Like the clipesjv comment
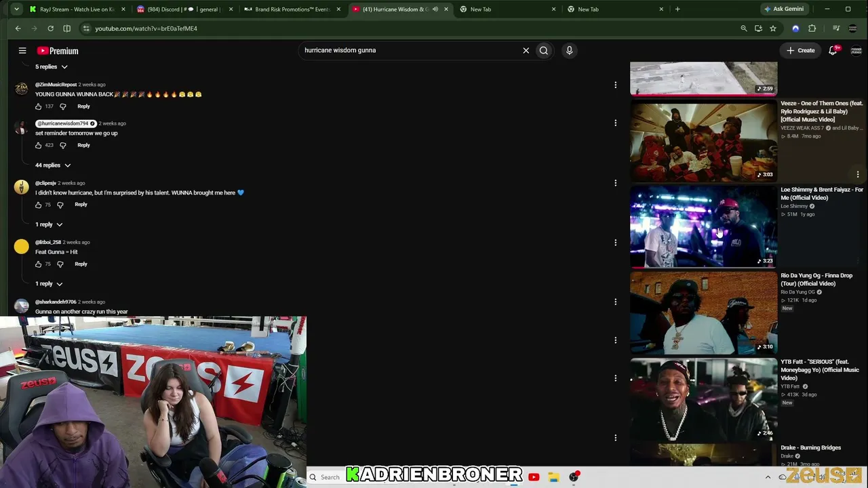 point(39,205)
